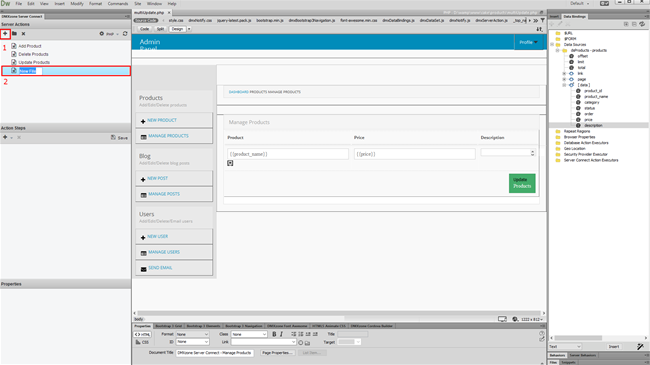Save the action steps
Screen dimensions: 650x365
click(x=119, y=137)
